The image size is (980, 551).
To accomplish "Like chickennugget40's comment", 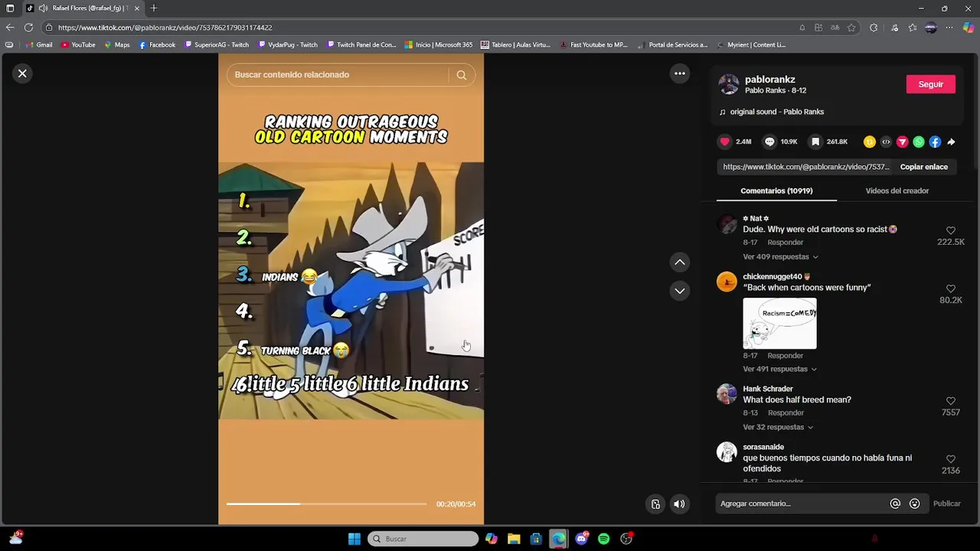I will click(951, 289).
